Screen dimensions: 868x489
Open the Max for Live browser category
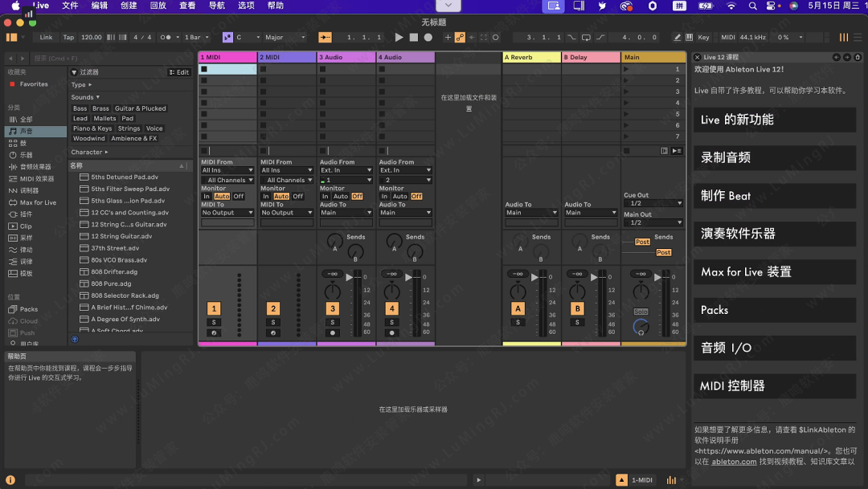[38, 202]
